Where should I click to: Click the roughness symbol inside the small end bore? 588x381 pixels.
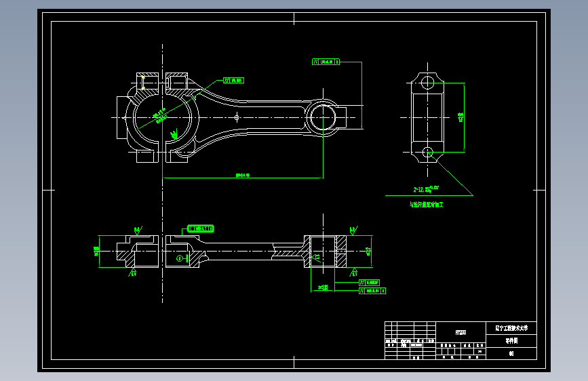(317, 257)
